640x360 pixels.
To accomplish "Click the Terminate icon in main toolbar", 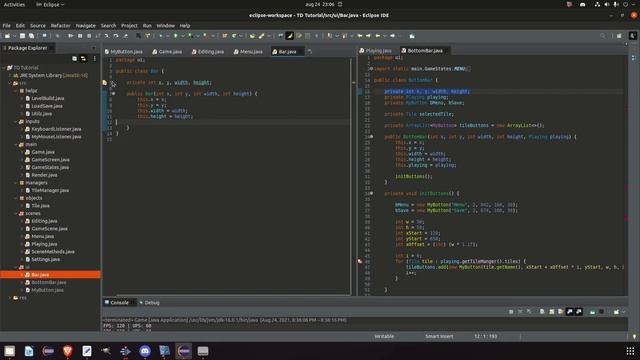I will pos(89,36).
